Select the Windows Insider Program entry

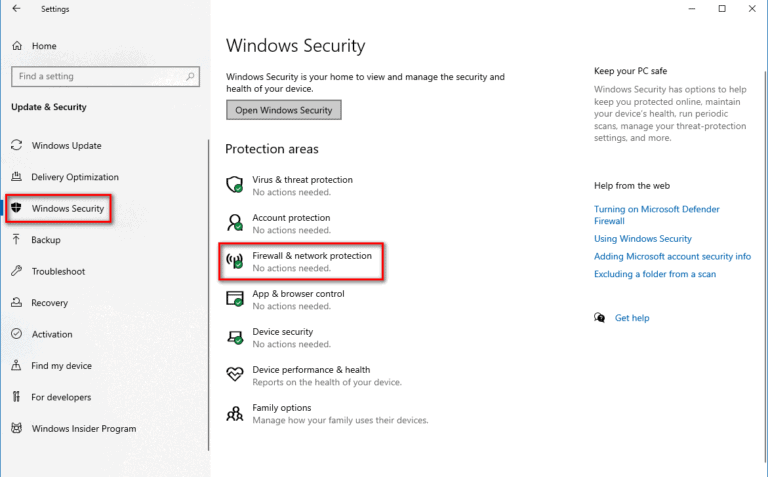click(x=83, y=429)
